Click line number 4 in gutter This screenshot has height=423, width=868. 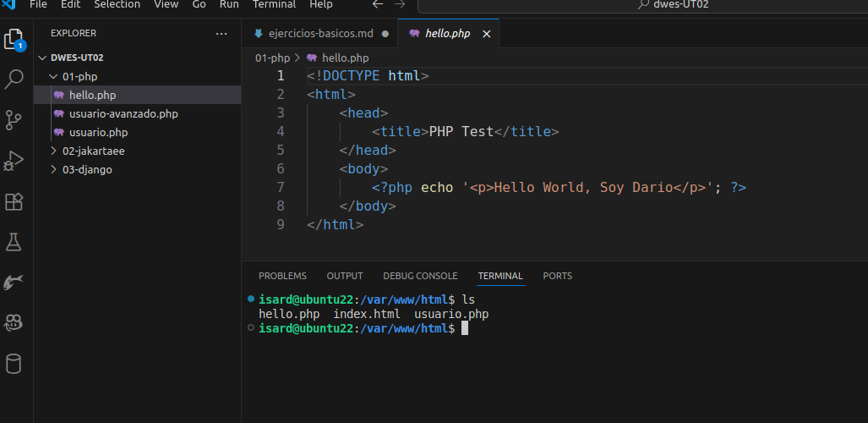coord(280,131)
